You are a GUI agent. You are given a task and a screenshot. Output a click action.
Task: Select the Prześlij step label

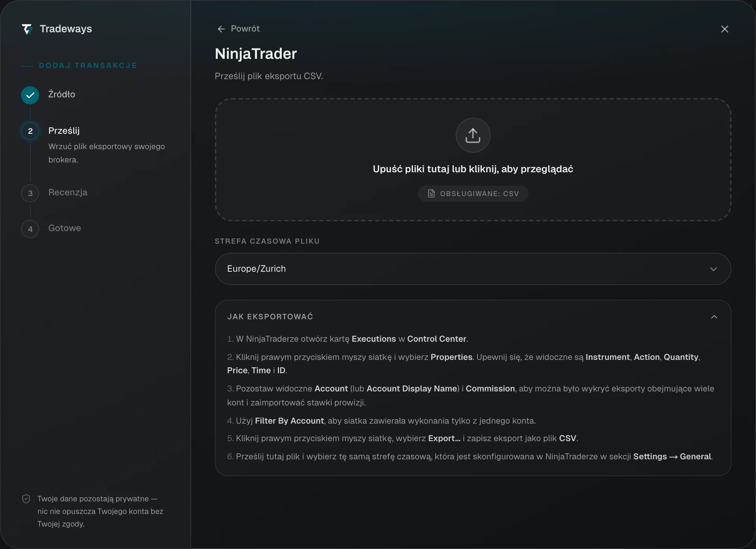pyautogui.click(x=64, y=131)
